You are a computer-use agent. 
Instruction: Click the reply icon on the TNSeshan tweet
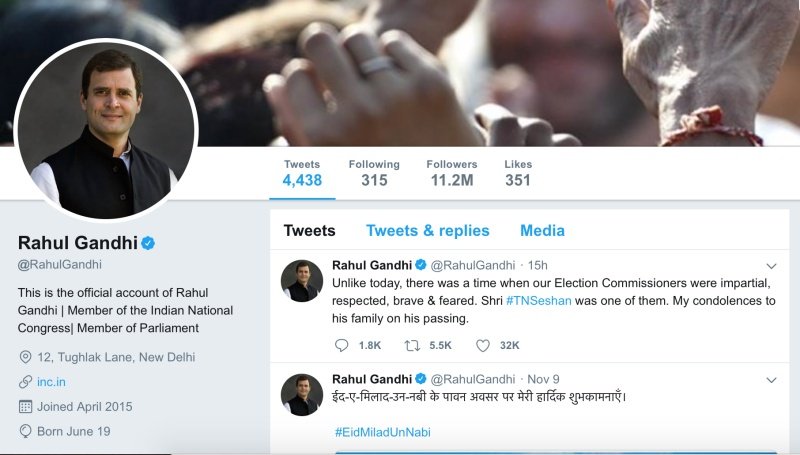point(342,345)
